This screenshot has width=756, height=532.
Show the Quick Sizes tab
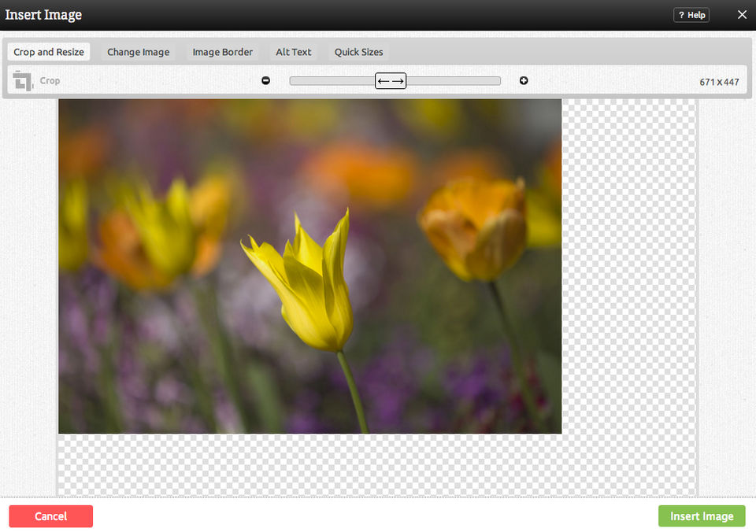point(358,52)
